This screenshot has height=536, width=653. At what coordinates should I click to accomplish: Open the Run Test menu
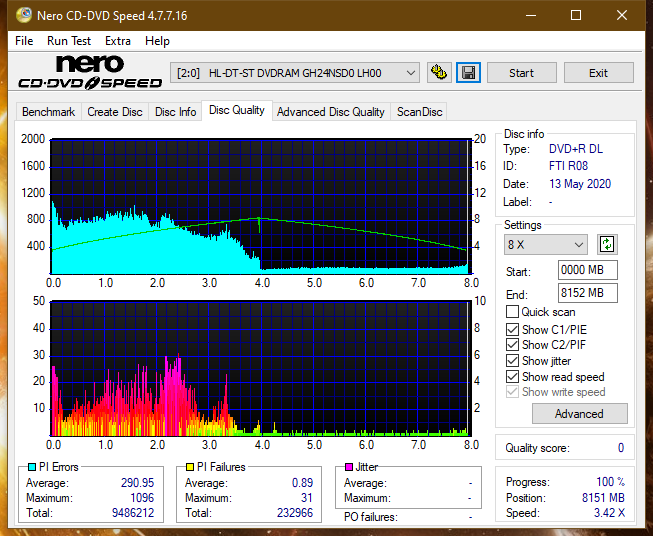pos(69,41)
